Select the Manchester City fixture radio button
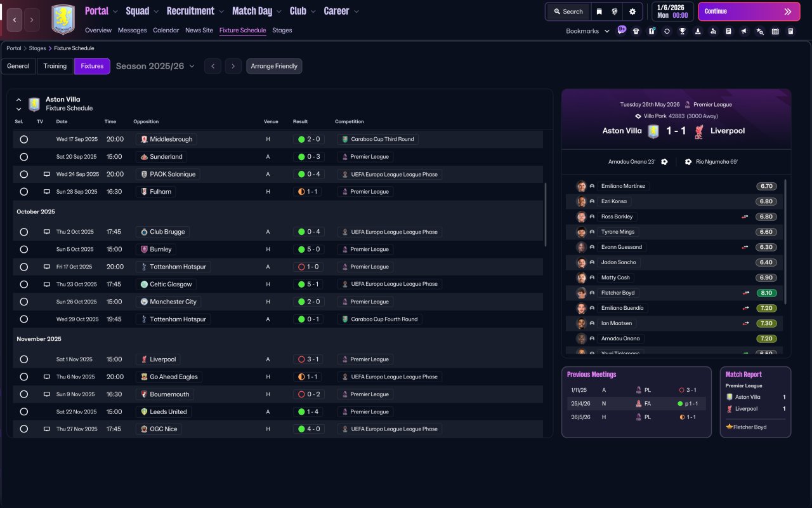 [x=24, y=302]
